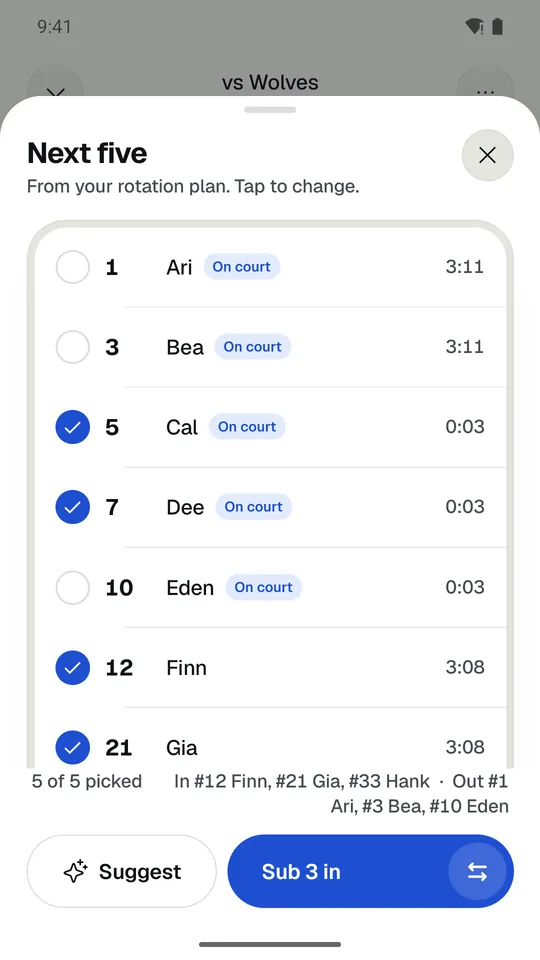Close the Next five sheet
The height and width of the screenshot is (960, 540).
pyautogui.click(x=487, y=156)
